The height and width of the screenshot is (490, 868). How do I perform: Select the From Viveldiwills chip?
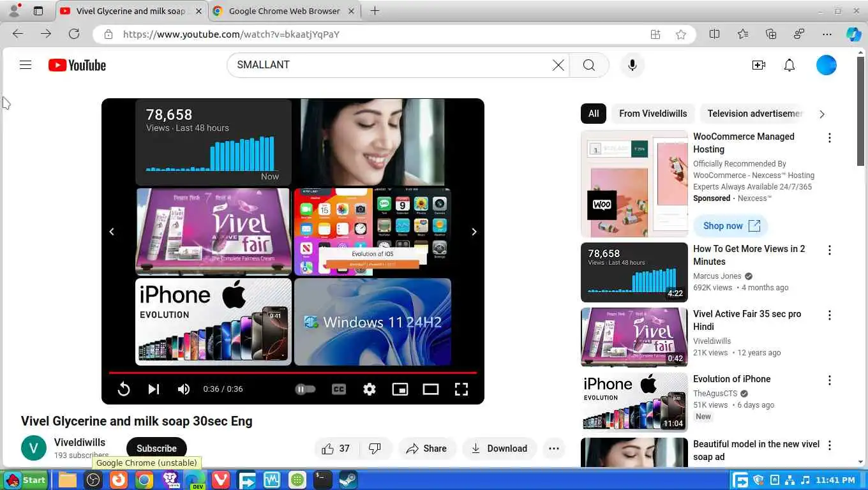pyautogui.click(x=653, y=114)
